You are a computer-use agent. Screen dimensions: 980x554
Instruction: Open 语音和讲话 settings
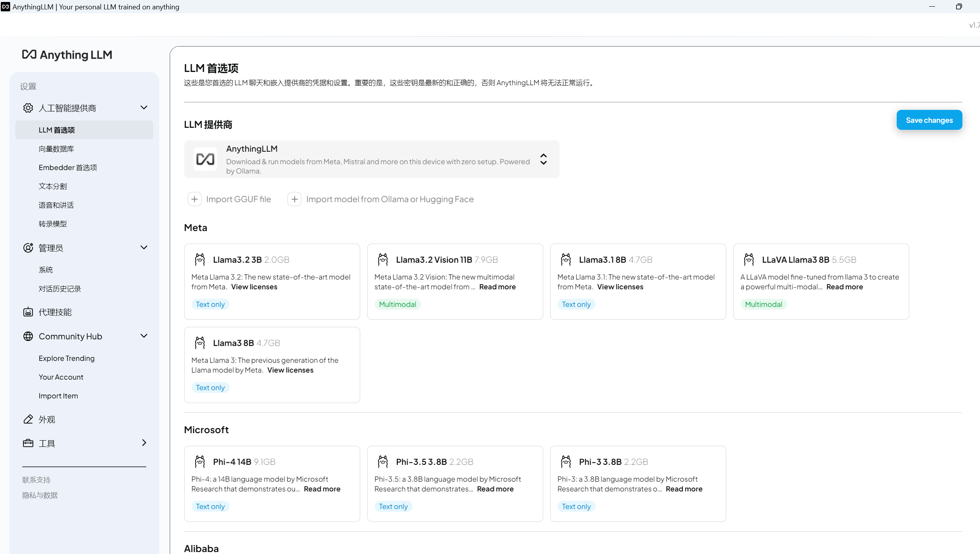pos(56,205)
